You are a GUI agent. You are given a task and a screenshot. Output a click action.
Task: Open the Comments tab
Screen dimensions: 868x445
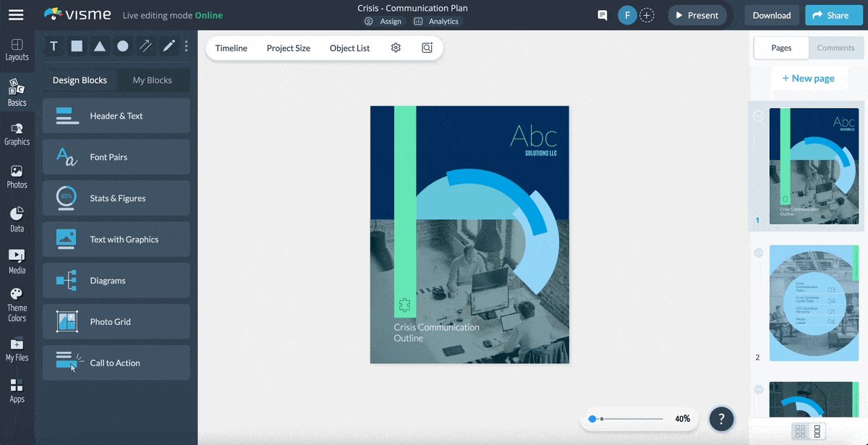coord(835,48)
